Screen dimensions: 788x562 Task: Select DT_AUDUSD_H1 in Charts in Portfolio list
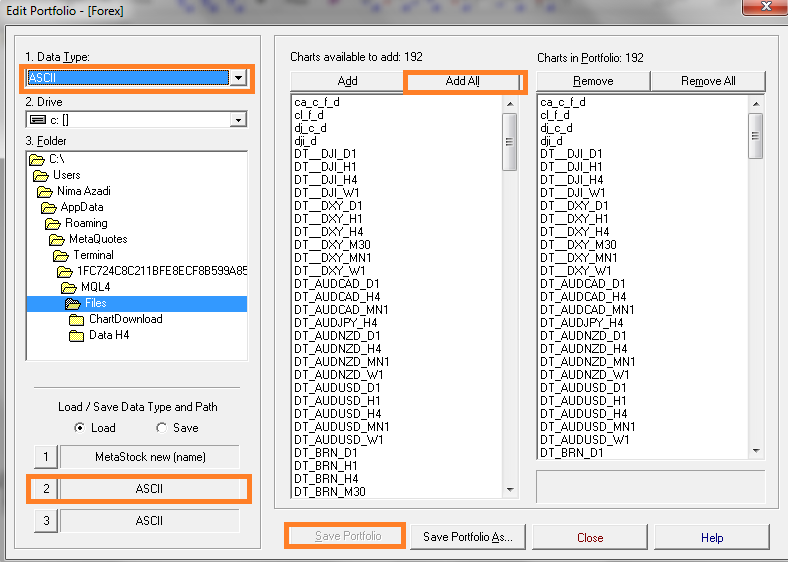point(583,401)
